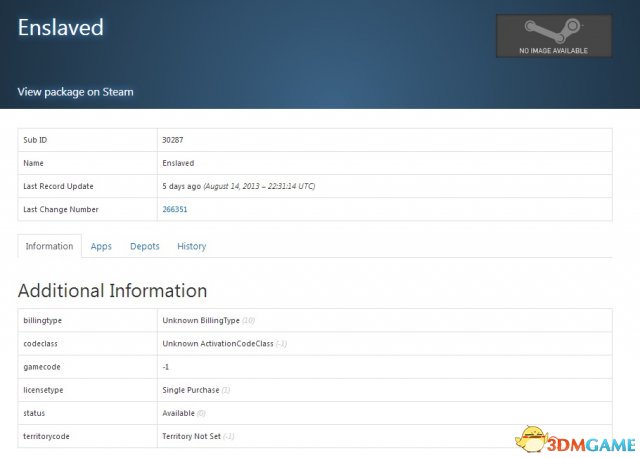Open the Depots tab
The width and height of the screenshot is (640, 458).
144,246
